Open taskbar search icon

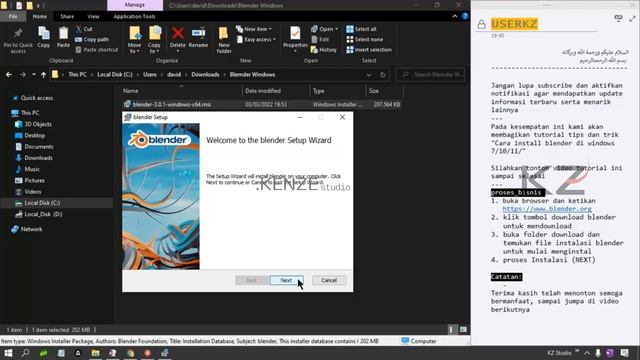pyautogui.click(x=25, y=353)
